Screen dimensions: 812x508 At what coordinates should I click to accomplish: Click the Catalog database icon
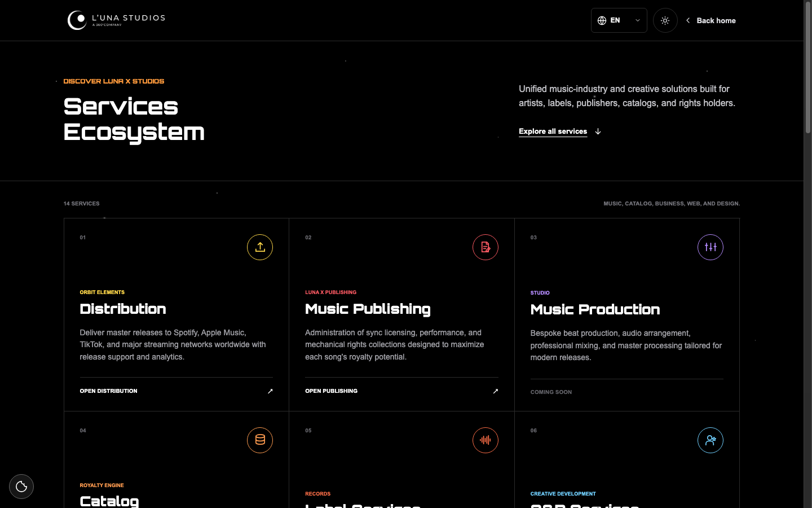[260, 440]
